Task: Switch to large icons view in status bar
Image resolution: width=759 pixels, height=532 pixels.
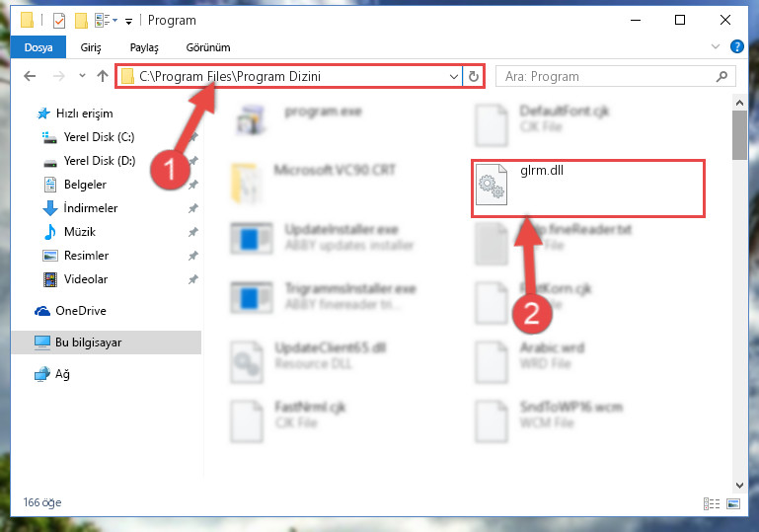Action: point(733,504)
